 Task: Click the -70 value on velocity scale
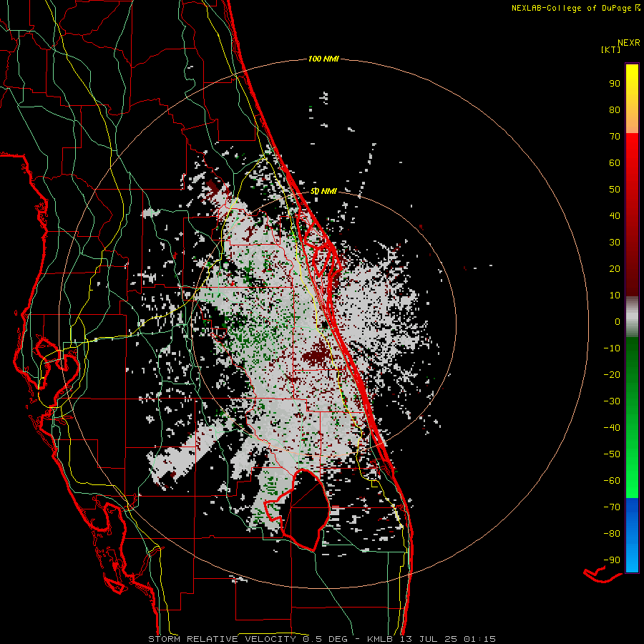(x=612, y=507)
